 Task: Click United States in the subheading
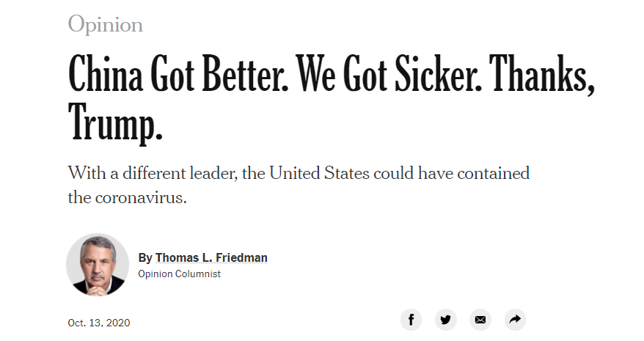click(x=320, y=173)
